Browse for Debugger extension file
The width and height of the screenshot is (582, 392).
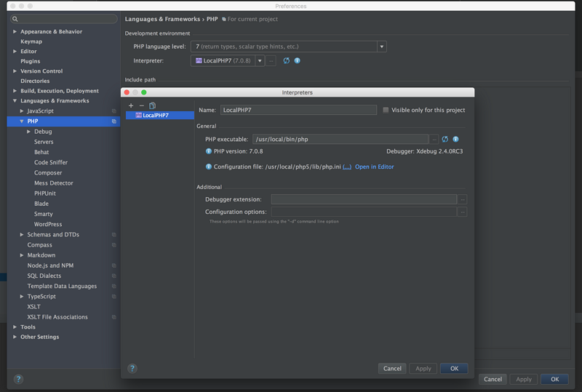462,199
